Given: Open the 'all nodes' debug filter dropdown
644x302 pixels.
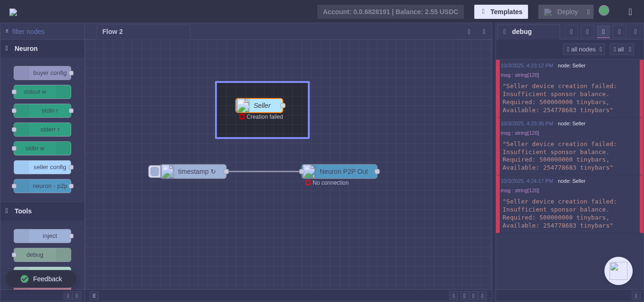Looking at the screenshot, I should click(583, 49).
